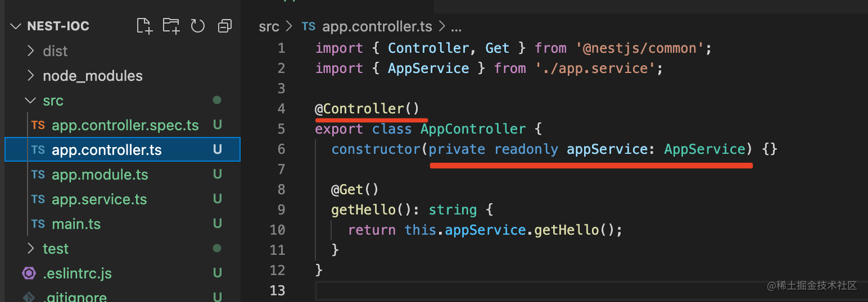Refresh the explorer file tree
Image resolution: width=868 pixels, height=302 pixels.
click(197, 26)
